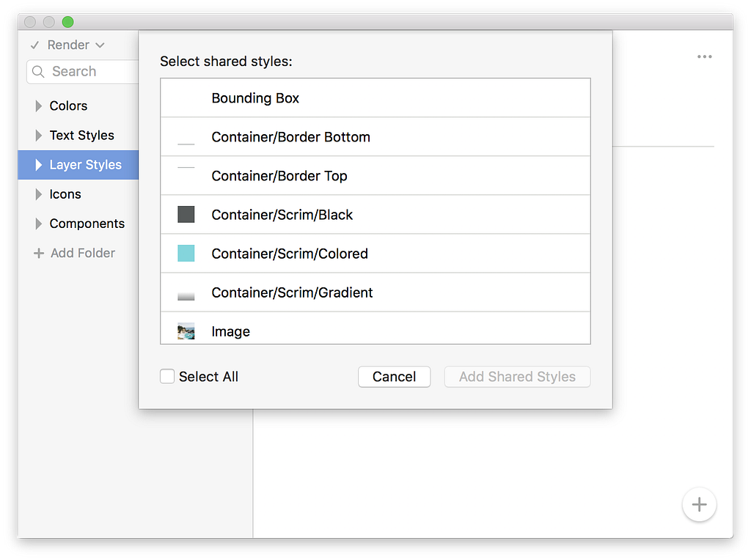Click the Container/Scrim/Gradient preview icon
Screen dimensions: 751x560
point(186,294)
